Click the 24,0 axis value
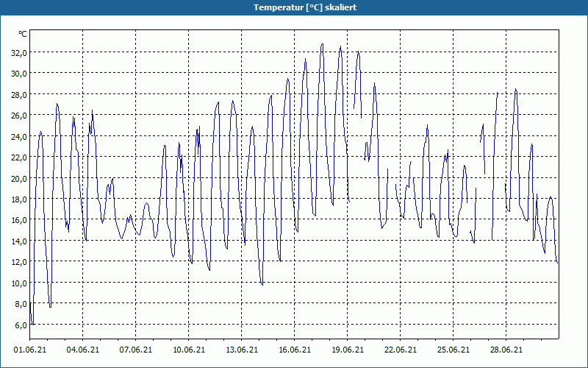This screenshot has height=368, width=588. [19, 137]
